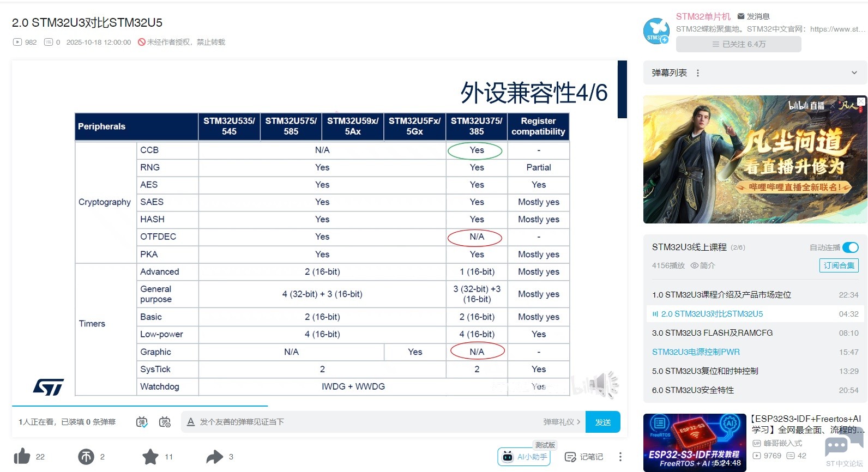
Task: Select 2.0 STM32U3对比STM32U5 in the playlist
Action: [x=755, y=314]
